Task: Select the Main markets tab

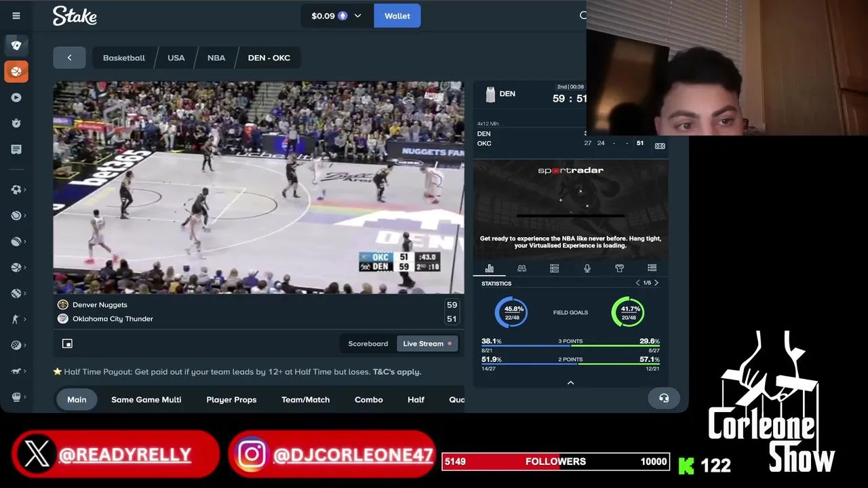Action: pos(77,399)
